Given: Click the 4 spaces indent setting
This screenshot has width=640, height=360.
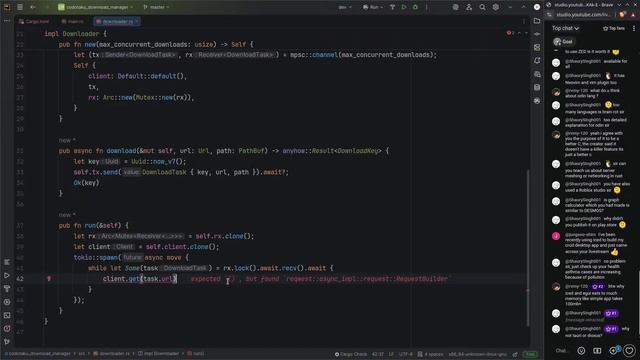Looking at the screenshot, I should click(430, 354).
